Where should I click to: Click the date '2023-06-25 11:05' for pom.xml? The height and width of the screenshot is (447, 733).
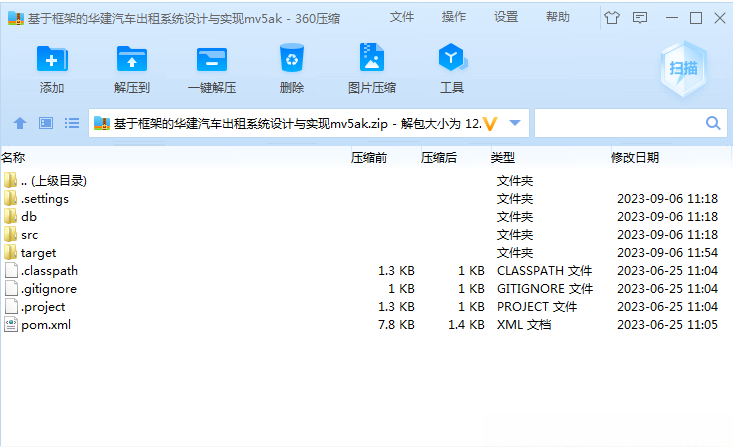(x=668, y=324)
